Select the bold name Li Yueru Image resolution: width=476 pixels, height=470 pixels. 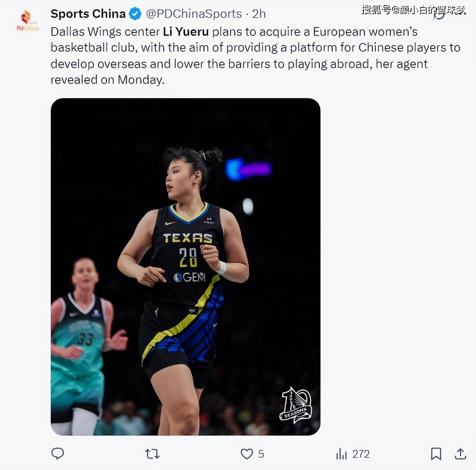point(186,32)
